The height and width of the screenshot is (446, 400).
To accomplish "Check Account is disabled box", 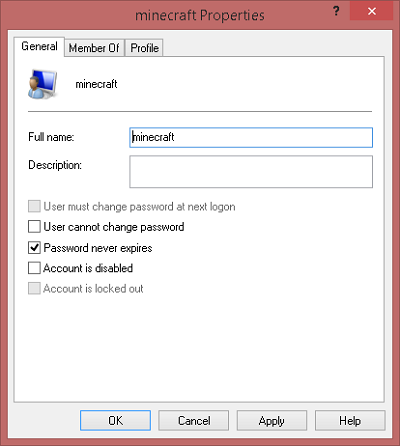I will [x=34, y=268].
